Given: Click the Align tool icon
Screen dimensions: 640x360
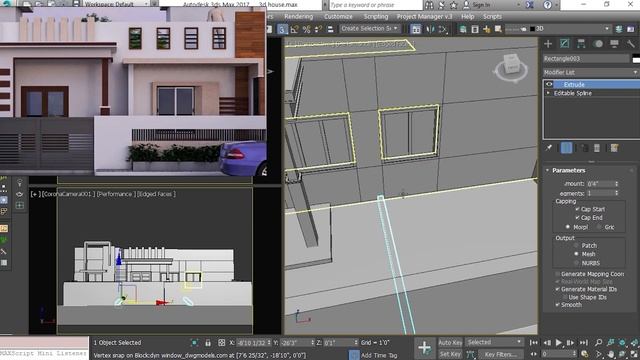Looking at the screenshot, I should tap(443, 29).
